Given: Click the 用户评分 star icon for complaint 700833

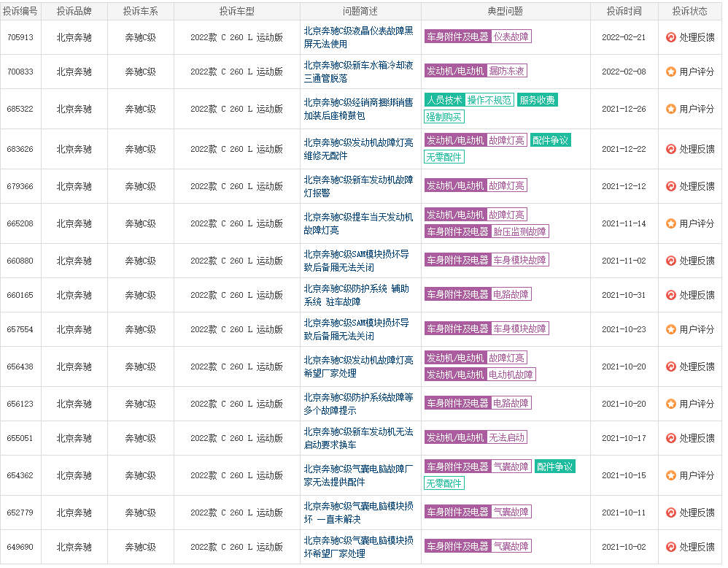Looking at the screenshot, I should (x=670, y=72).
